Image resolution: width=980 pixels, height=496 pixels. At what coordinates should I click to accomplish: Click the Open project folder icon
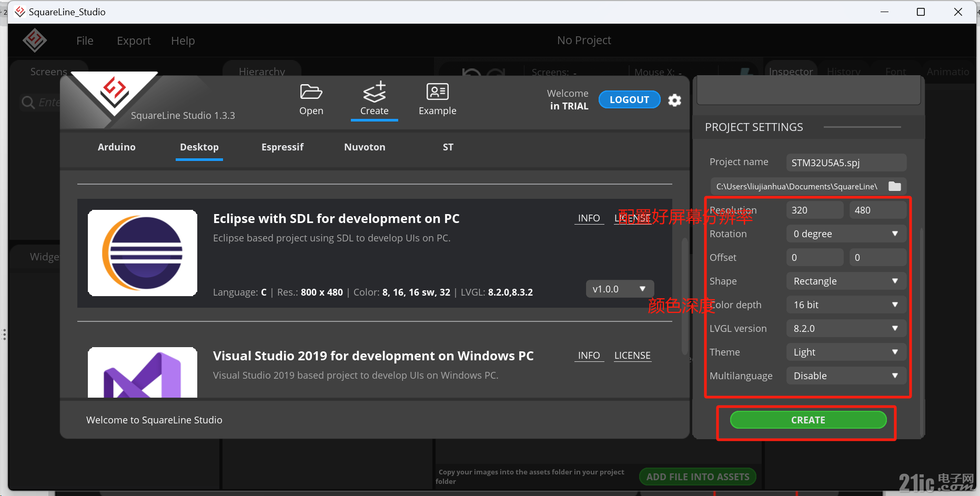click(311, 92)
